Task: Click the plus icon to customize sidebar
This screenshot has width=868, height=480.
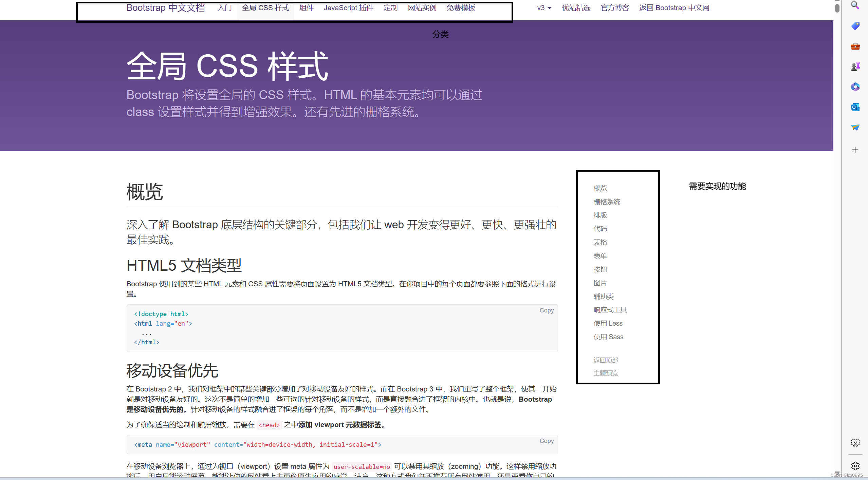Action: pyautogui.click(x=855, y=150)
